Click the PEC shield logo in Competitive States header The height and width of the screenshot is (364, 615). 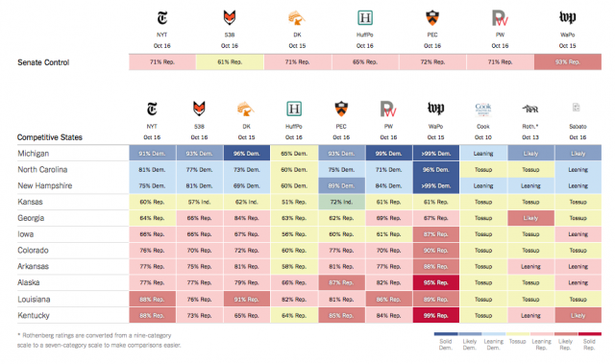point(341,109)
